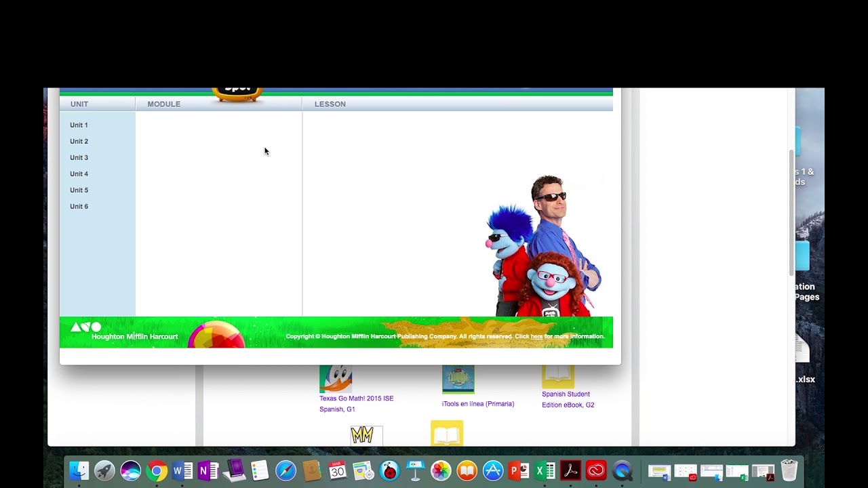868x488 pixels.
Task: Open Reminders from the Dock
Action: coord(260,470)
